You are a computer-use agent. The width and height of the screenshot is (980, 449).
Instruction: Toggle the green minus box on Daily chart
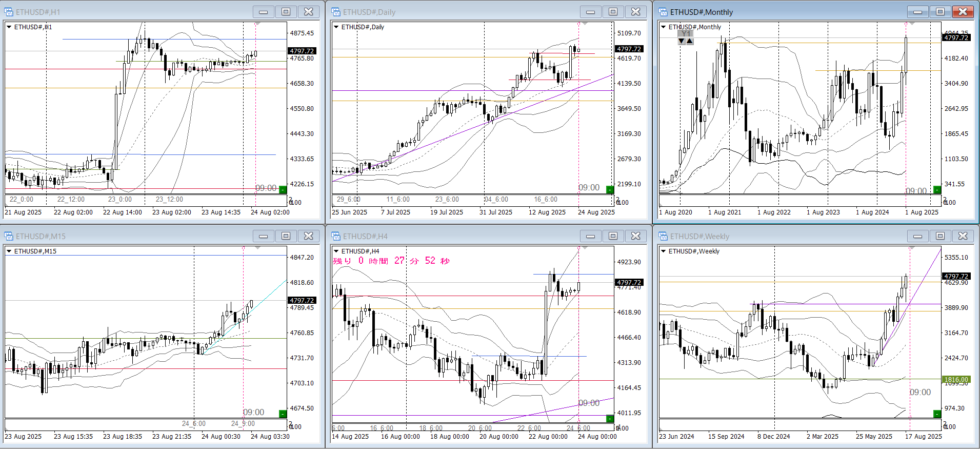click(x=610, y=189)
